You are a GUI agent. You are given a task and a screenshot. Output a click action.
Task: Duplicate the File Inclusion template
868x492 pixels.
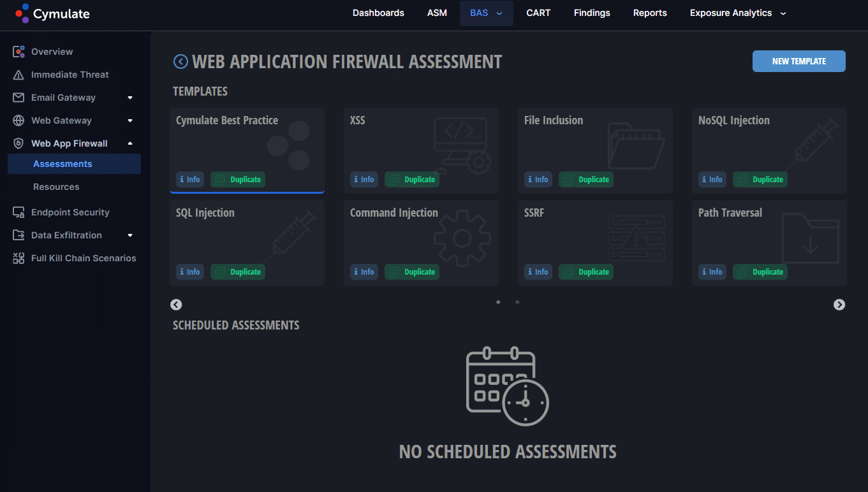[586, 180]
